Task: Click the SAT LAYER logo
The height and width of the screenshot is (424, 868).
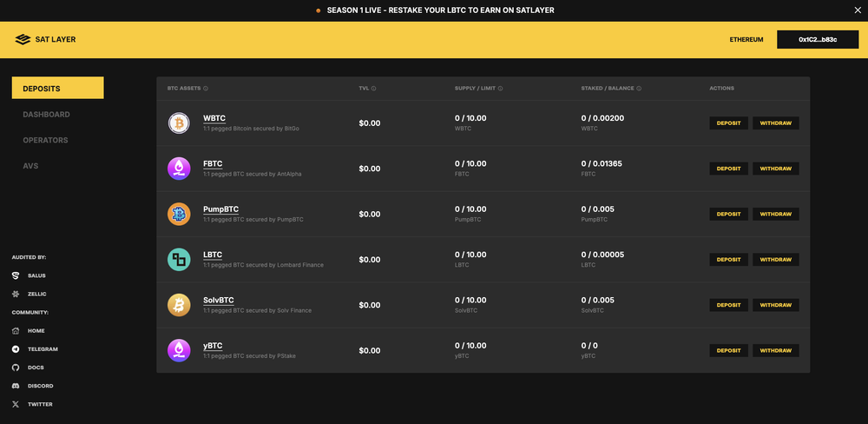Action: tap(46, 39)
